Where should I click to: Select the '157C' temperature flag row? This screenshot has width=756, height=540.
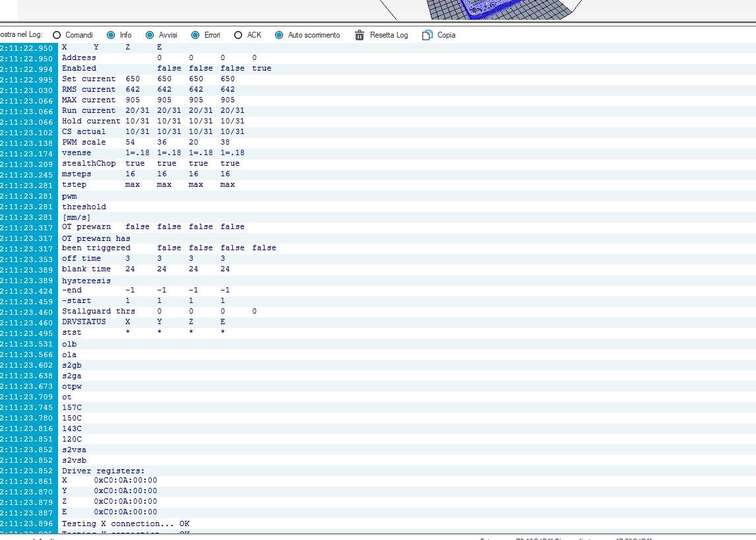(x=72, y=407)
